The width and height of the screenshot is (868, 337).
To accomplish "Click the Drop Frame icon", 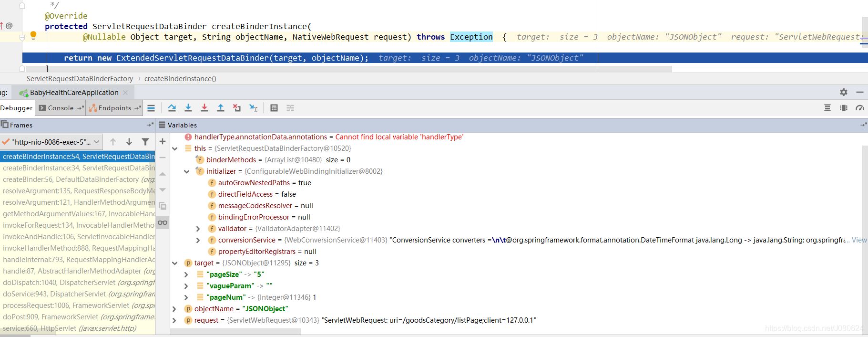I will [x=237, y=108].
